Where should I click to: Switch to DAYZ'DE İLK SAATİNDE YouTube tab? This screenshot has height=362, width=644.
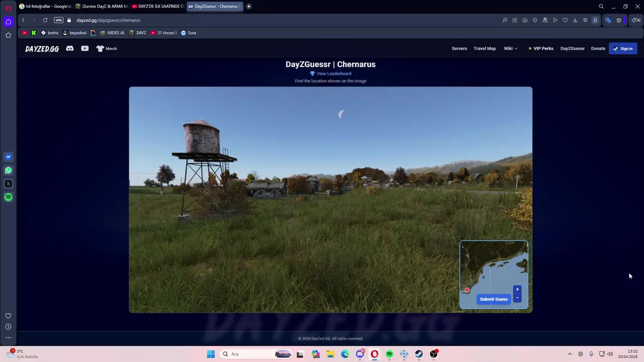[x=158, y=7]
